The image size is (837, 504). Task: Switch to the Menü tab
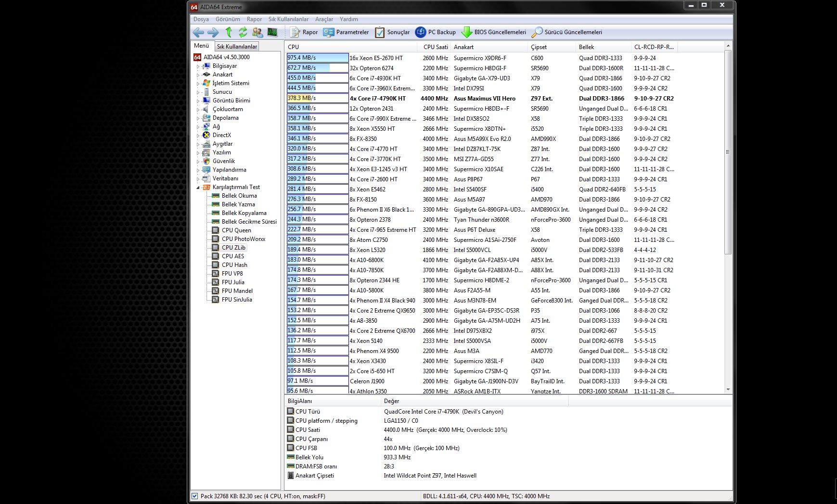pyautogui.click(x=202, y=46)
